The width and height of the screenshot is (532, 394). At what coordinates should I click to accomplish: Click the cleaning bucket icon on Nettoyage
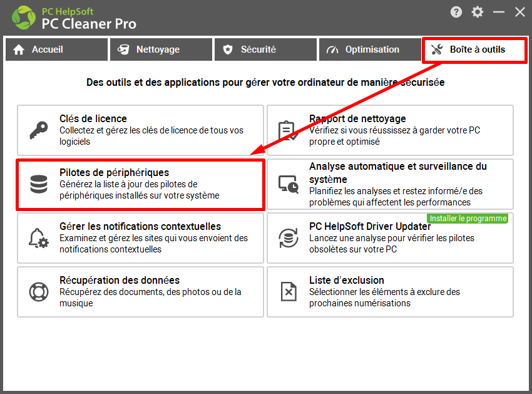point(123,49)
